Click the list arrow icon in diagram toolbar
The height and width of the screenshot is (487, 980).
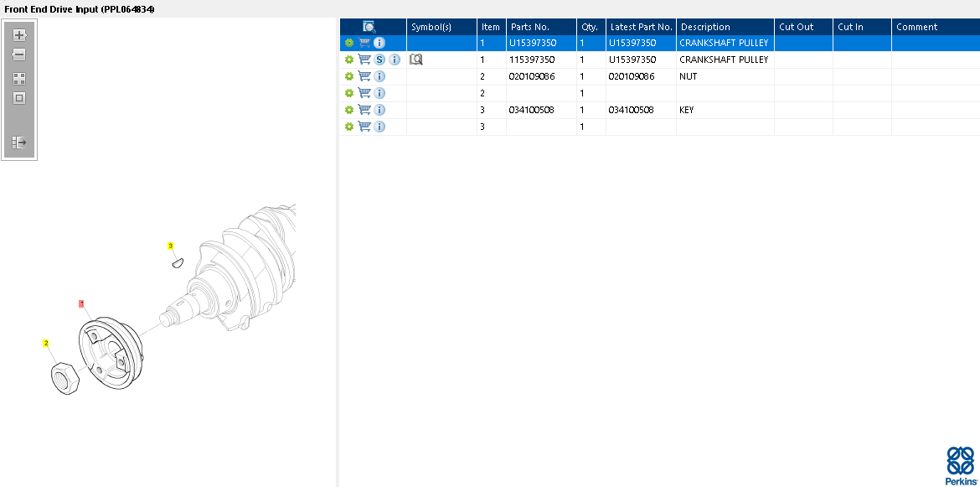(19, 142)
